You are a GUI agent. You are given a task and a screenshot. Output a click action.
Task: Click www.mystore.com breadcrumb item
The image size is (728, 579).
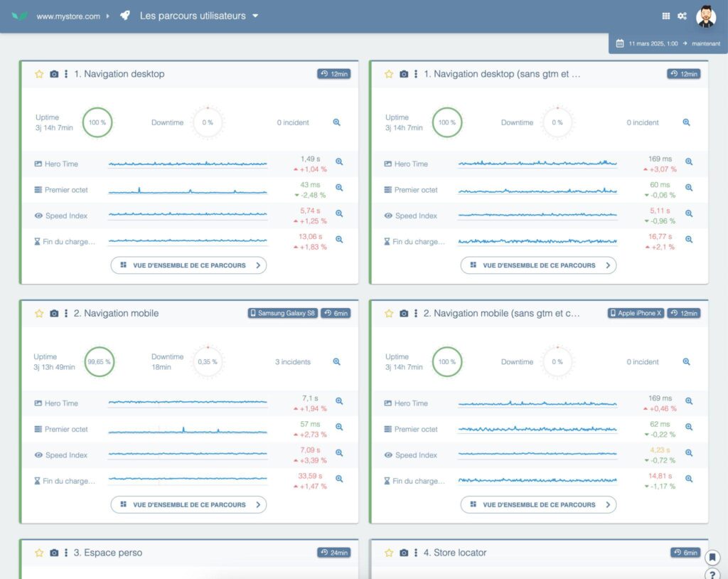point(68,16)
